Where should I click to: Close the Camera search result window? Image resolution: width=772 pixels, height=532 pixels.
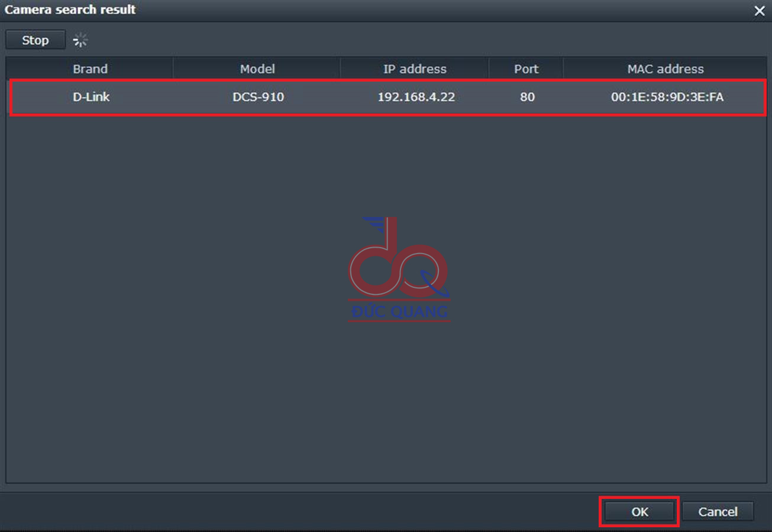(760, 11)
